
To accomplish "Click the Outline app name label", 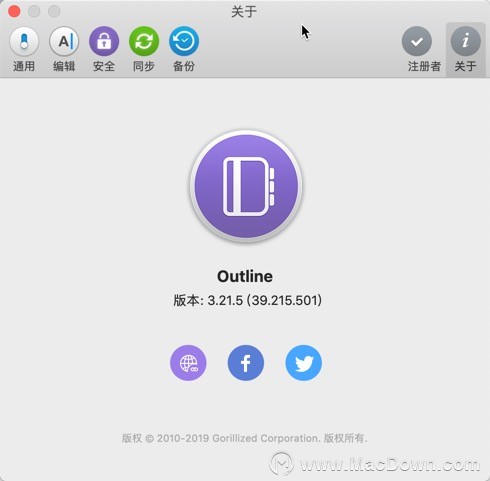I will (x=245, y=276).
